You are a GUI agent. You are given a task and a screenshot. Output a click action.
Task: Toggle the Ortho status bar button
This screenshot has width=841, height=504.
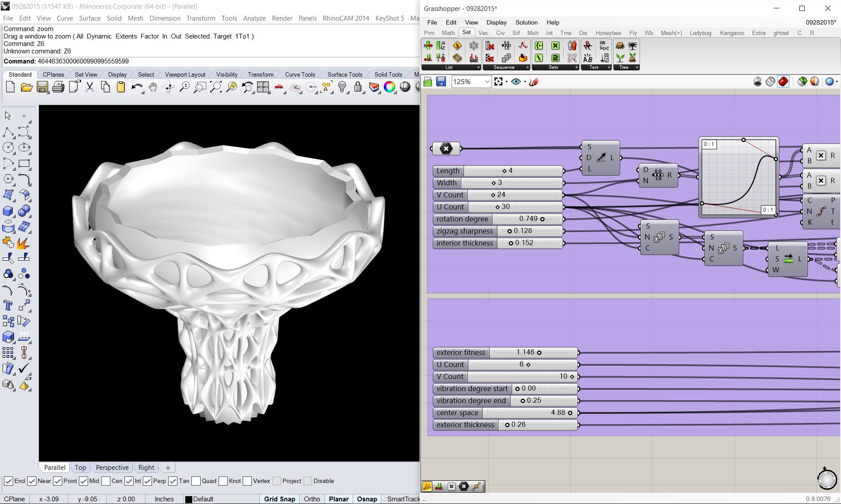click(x=312, y=499)
